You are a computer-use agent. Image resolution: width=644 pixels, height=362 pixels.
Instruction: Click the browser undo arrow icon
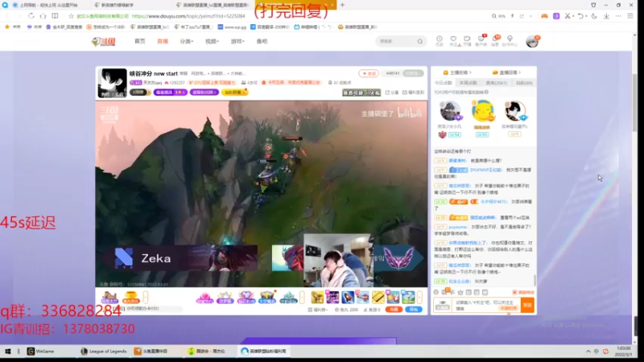pyautogui.click(x=580, y=16)
